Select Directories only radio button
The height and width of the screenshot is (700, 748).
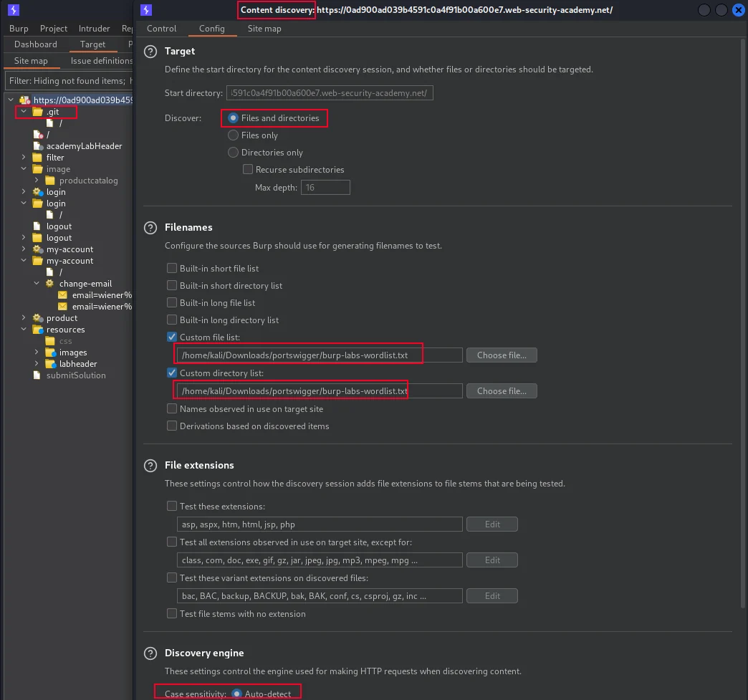click(233, 152)
